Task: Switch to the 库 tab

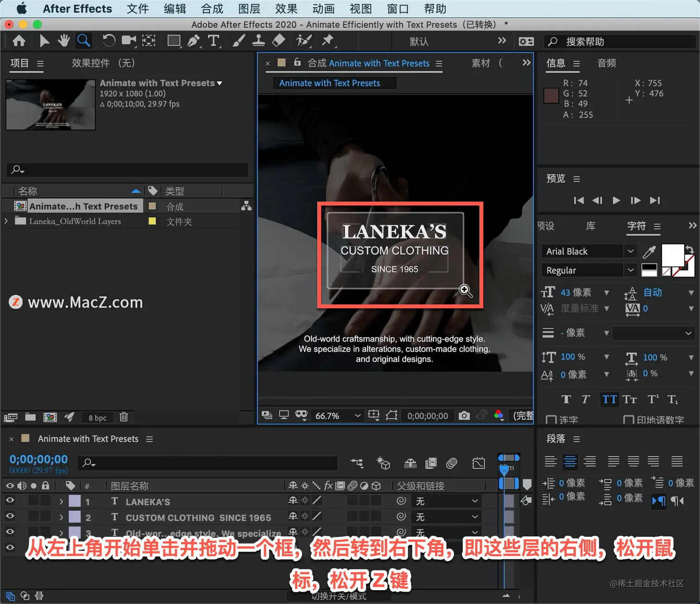Action: click(591, 226)
